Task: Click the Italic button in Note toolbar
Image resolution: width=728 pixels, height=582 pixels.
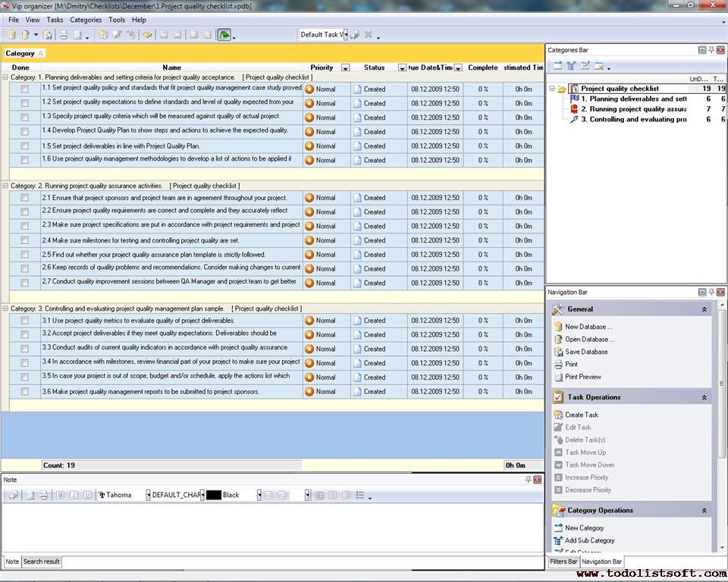Action: 74,495
